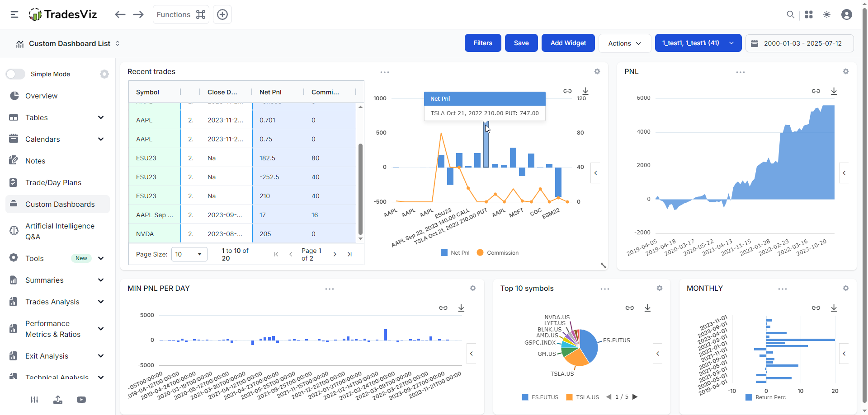Collapse the Recent trades chart side arrow
The image size is (868, 415).
coord(595,173)
